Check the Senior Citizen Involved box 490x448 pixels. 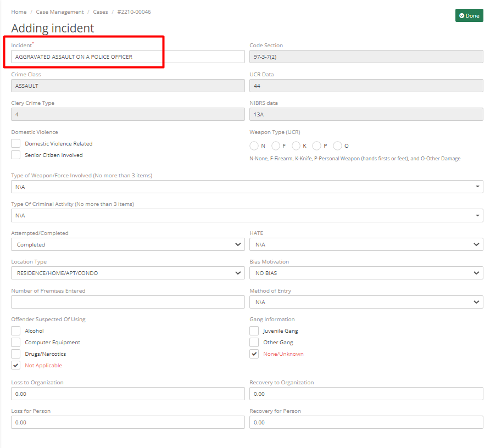tap(15, 155)
